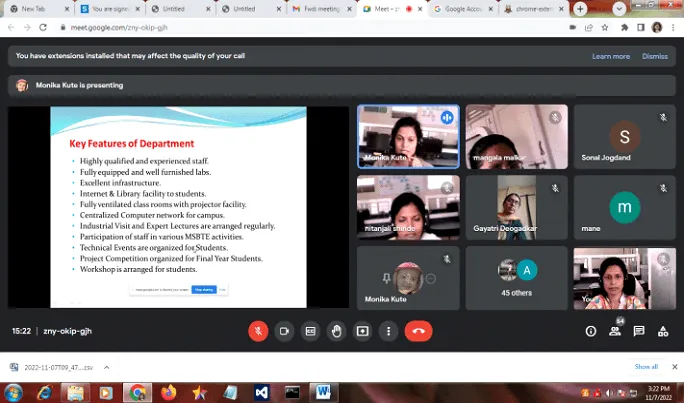Expand the downloaded csv file options arrow
This screenshot has width=684, height=403.
click(x=106, y=367)
